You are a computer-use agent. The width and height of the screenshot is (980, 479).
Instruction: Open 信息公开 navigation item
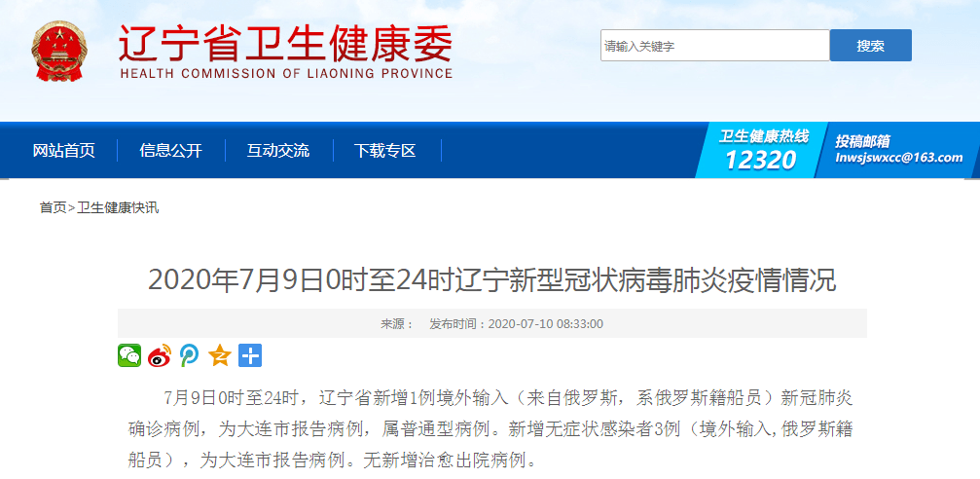point(171,151)
